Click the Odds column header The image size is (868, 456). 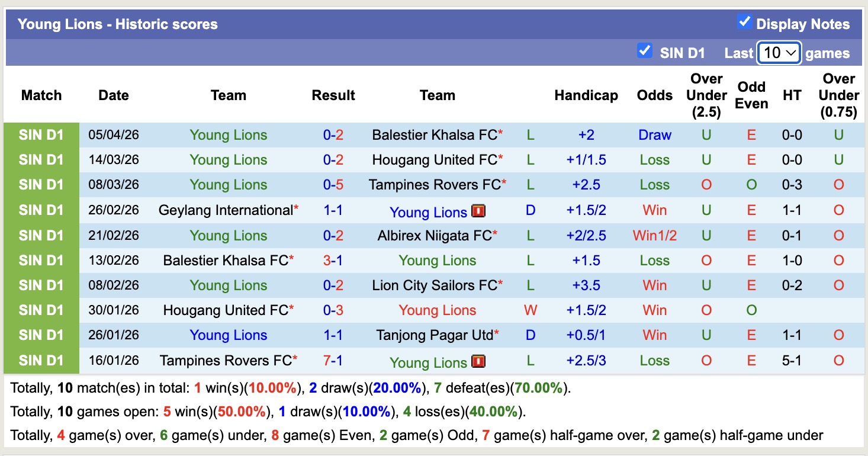click(654, 95)
